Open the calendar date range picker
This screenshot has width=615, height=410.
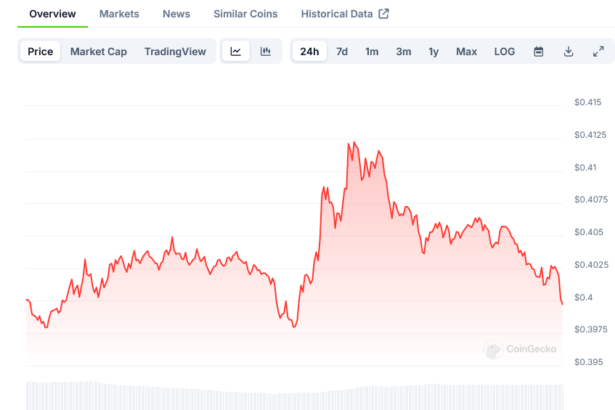click(x=538, y=51)
